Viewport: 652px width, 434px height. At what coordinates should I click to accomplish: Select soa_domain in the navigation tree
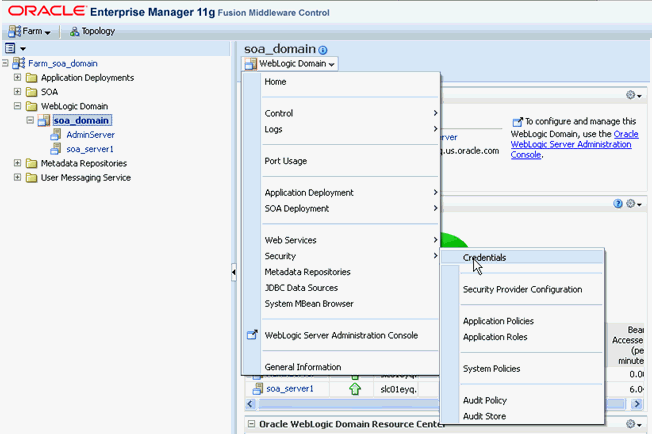point(82,121)
